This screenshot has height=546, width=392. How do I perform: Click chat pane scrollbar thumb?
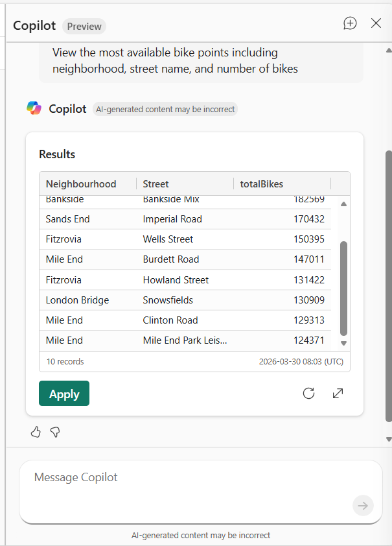click(x=389, y=286)
